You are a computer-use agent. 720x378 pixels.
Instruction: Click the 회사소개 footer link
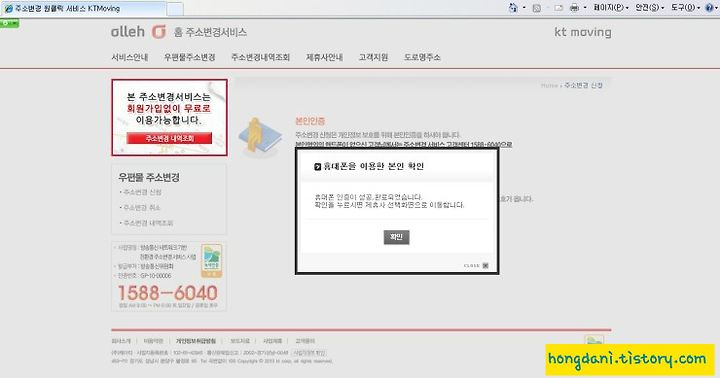(121, 341)
